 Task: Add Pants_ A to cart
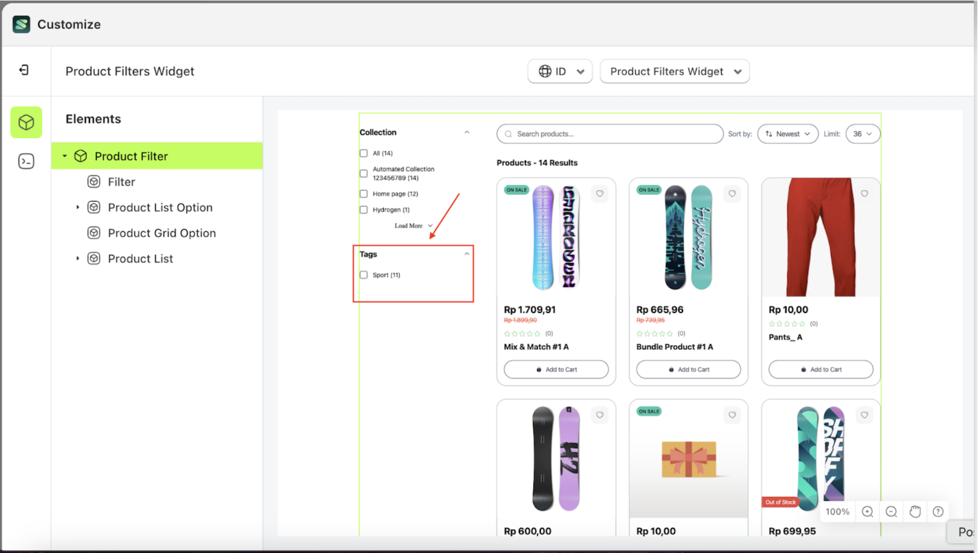tap(820, 369)
